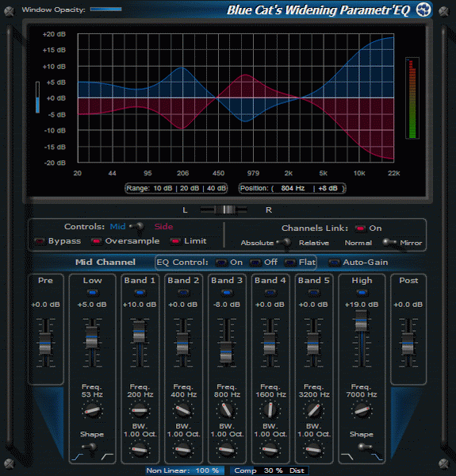Click EQ Control Off button
456x476 pixels.
pos(255,263)
